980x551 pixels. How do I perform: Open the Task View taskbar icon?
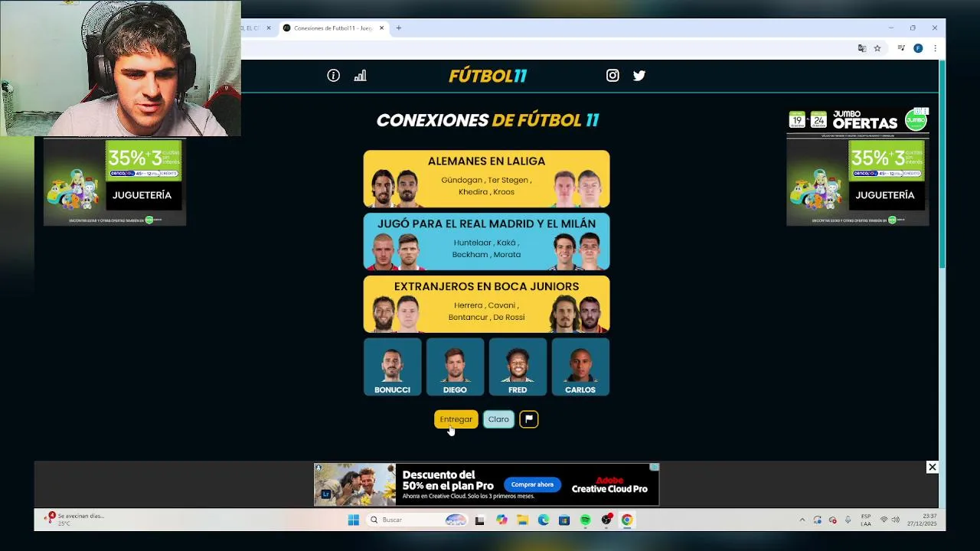(480, 520)
